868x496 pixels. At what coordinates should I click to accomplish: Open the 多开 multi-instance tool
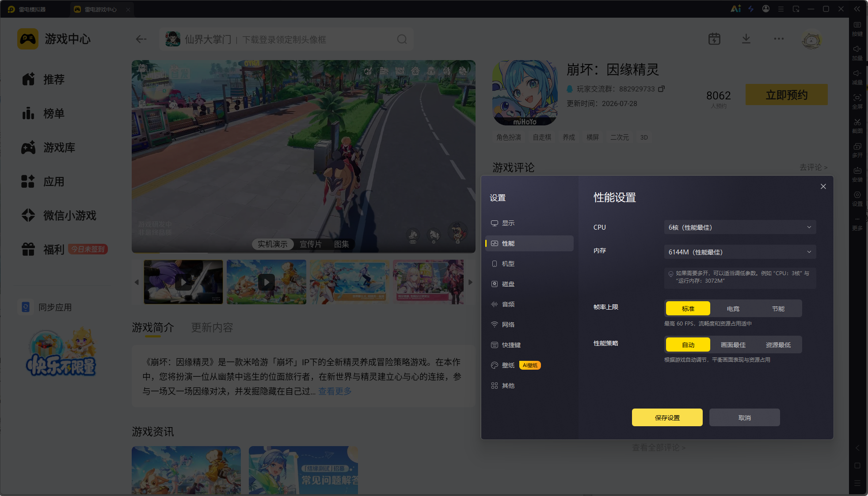pyautogui.click(x=857, y=150)
